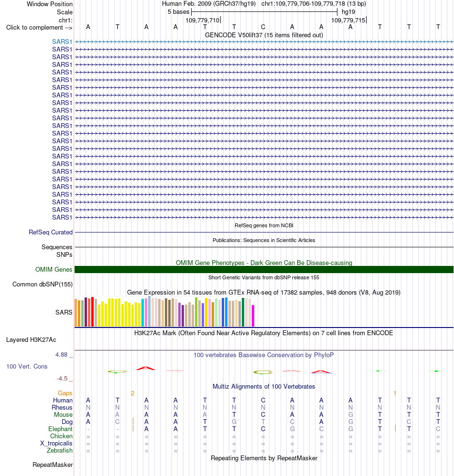
Task: Click the orange gap count '1' in Gaps row
Action: tap(395, 393)
